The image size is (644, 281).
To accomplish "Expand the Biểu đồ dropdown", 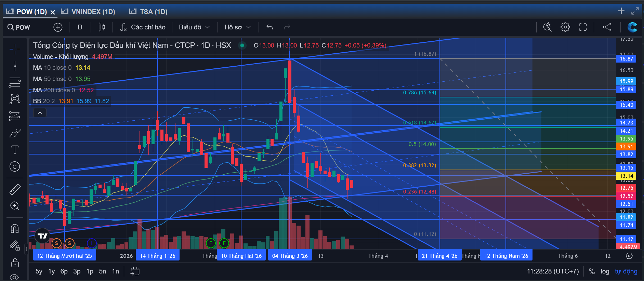I will click(x=194, y=27).
